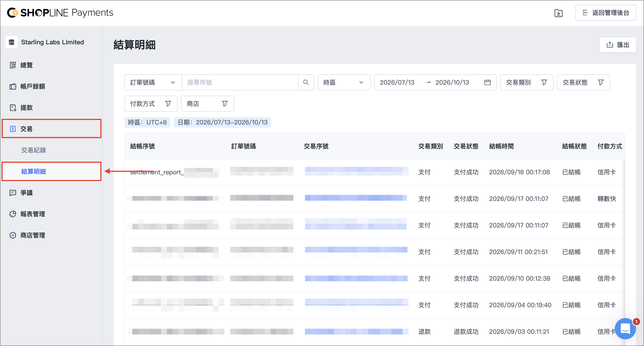Open the 交易類別 filter dropdown
Image resolution: width=644 pixels, height=346 pixels.
point(526,82)
